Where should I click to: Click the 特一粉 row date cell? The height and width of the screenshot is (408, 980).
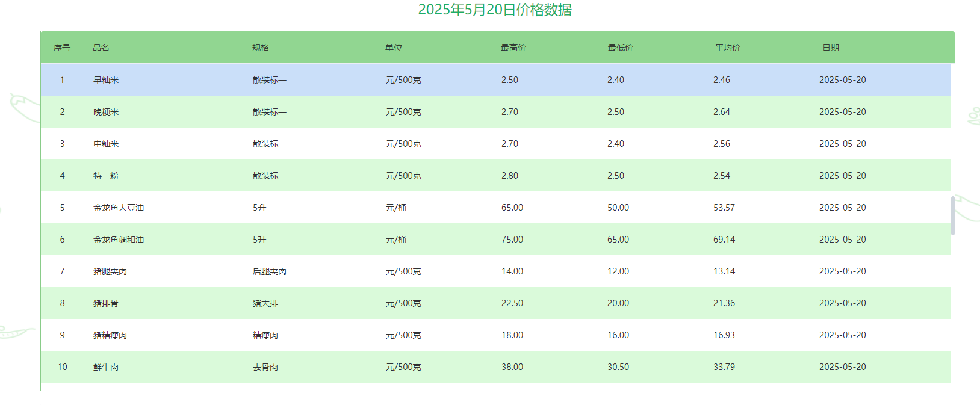click(842, 176)
